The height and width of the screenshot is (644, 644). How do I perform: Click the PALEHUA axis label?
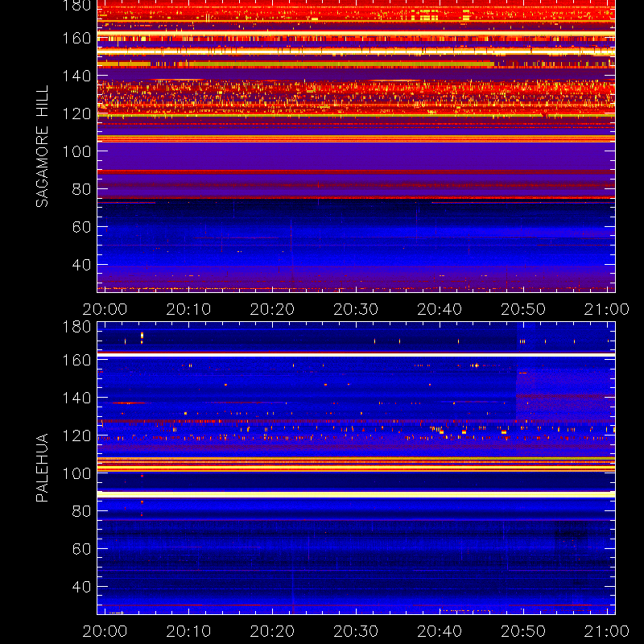(42, 468)
